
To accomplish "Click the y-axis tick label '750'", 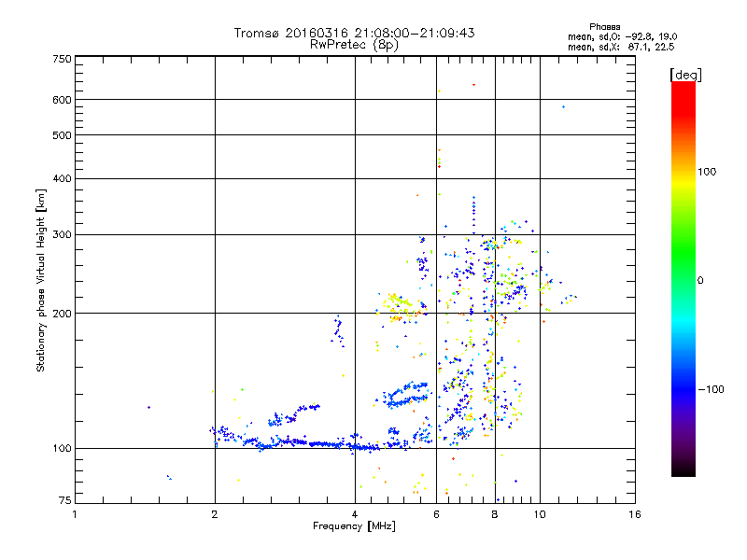I will coord(62,59).
